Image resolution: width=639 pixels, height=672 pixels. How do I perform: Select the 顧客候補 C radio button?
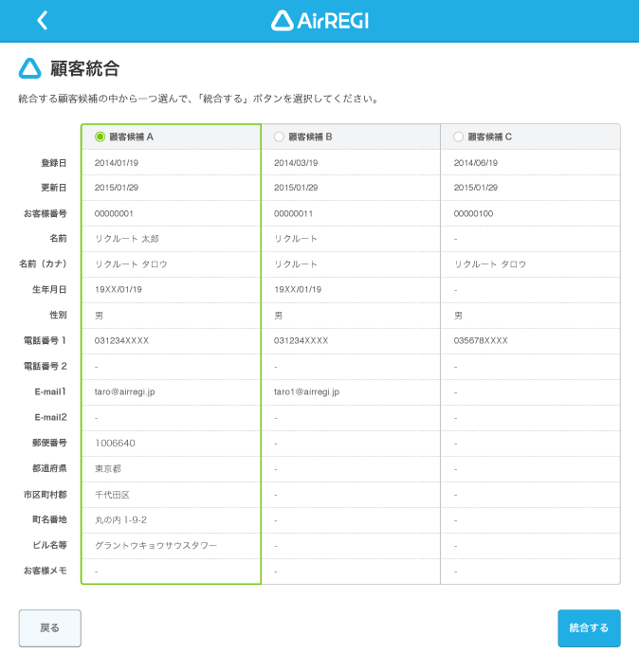tap(459, 136)
